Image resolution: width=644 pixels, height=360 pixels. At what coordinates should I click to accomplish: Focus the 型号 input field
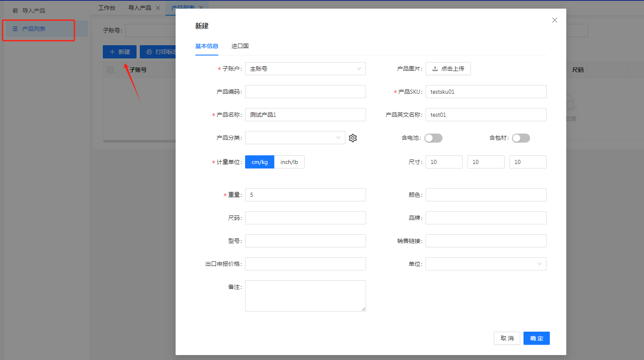(306, 241)
